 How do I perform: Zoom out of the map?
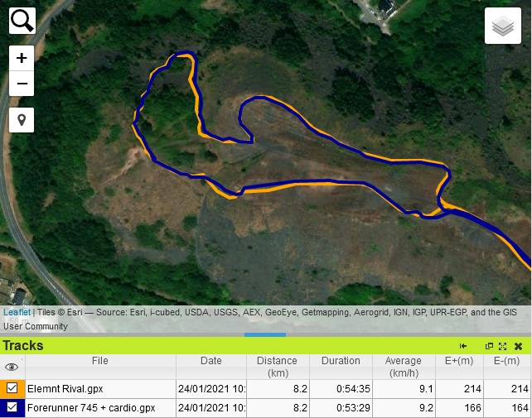tap(22, 84)
